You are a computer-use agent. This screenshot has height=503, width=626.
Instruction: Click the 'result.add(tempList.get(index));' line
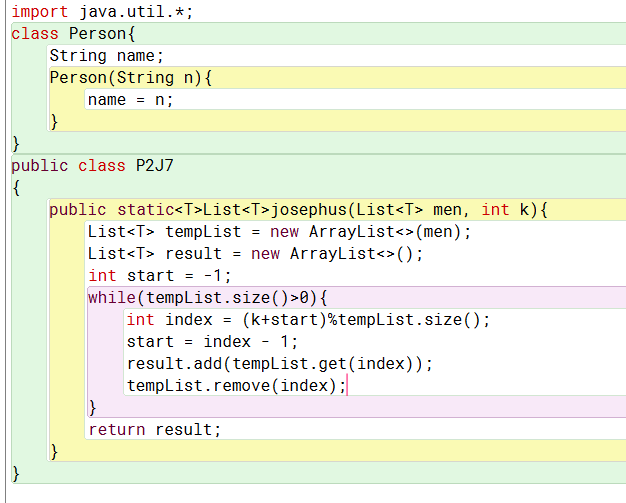tap(279, 364)
